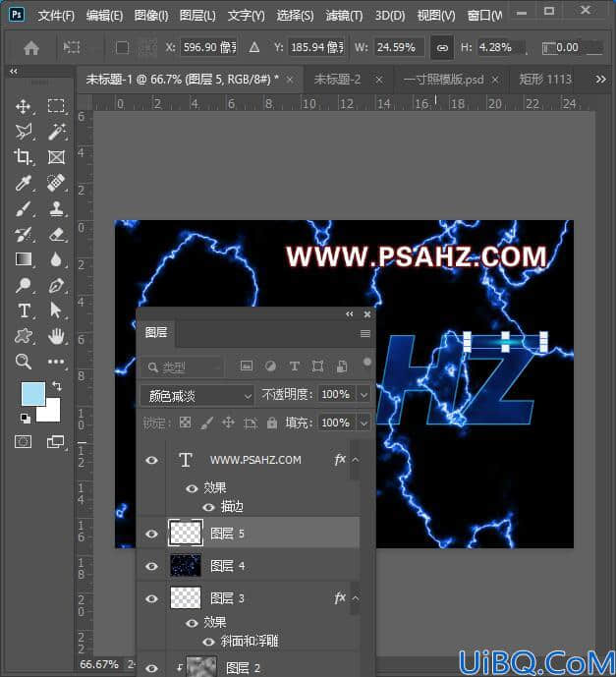
Task: Open the fill (填充) dropdown arrow
Action: (364, 423)
